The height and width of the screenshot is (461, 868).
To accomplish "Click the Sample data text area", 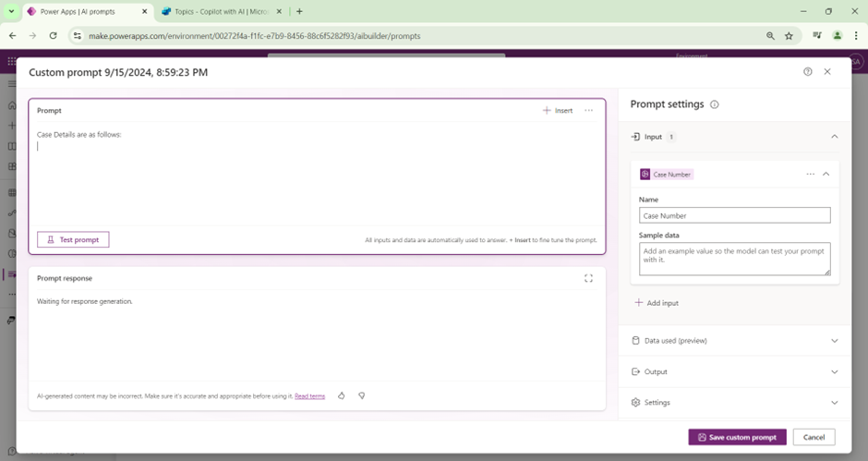I will coord(734,259).
